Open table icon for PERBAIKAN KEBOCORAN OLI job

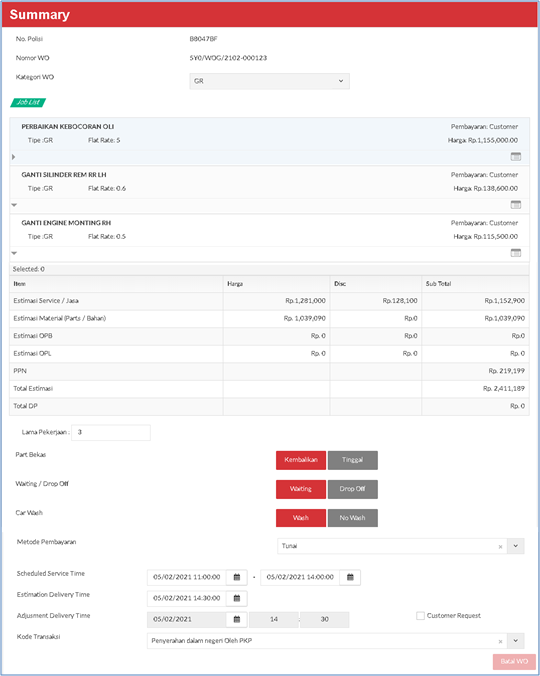(515, 156)
